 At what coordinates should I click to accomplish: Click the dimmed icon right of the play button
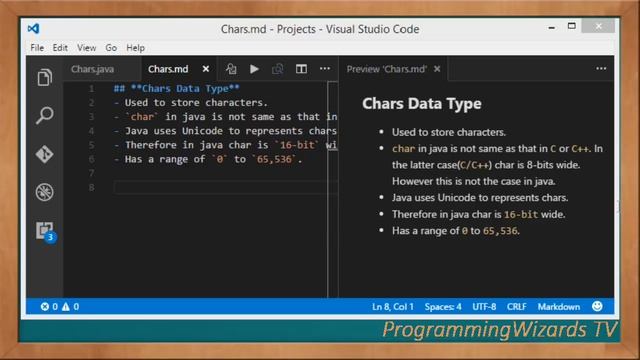[278, 69]
